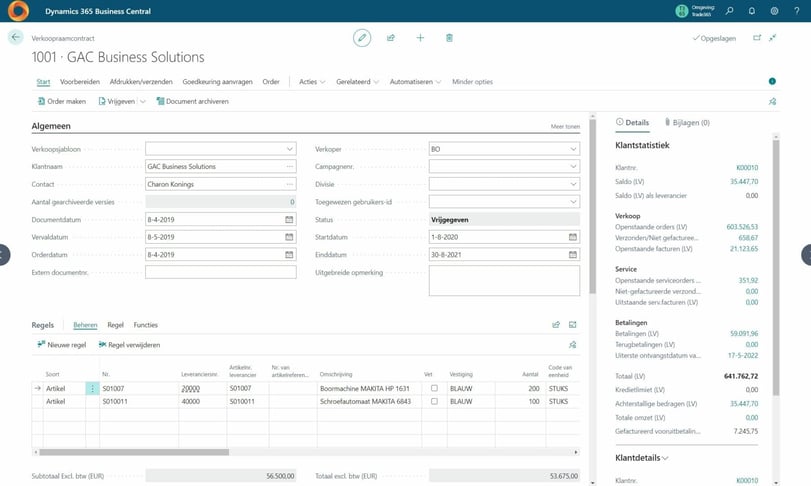Open the Voorbereiden tab

80,82
